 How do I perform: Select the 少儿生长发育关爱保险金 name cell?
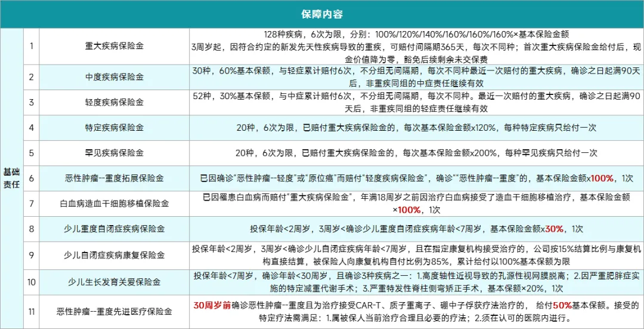(114, 281)
